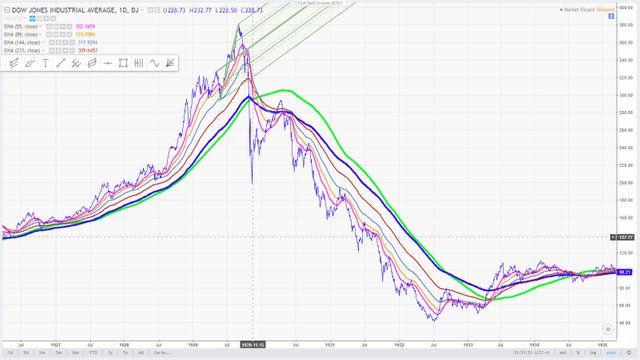Image resolution: width=640 pixels, height=360 pixels.
Task: Toggle visibility of EMA (233, close)
Action: [x=51, y=51]
